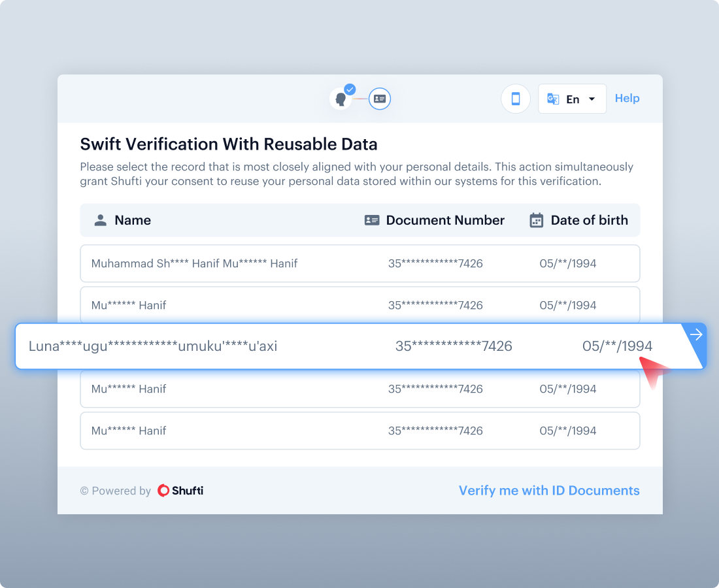Screen dimensions: 719x588
Task: Click the Document Number column header
Action: 445,220
